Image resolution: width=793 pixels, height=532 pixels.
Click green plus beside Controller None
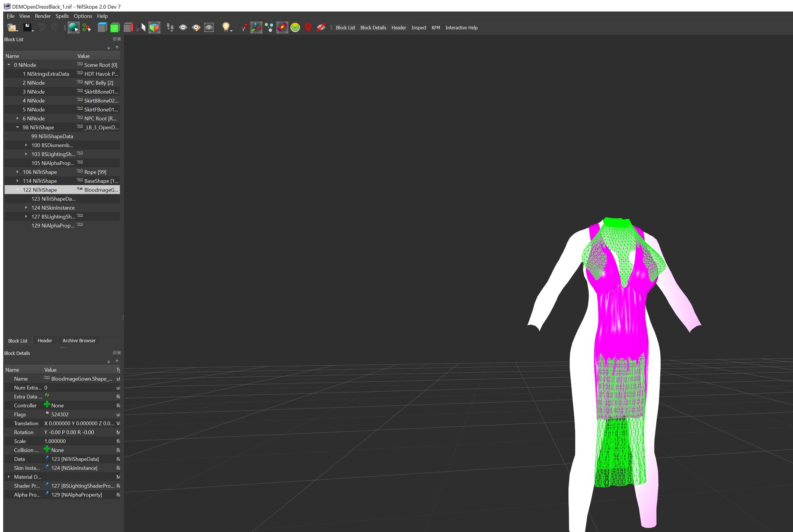pos(47,404)
